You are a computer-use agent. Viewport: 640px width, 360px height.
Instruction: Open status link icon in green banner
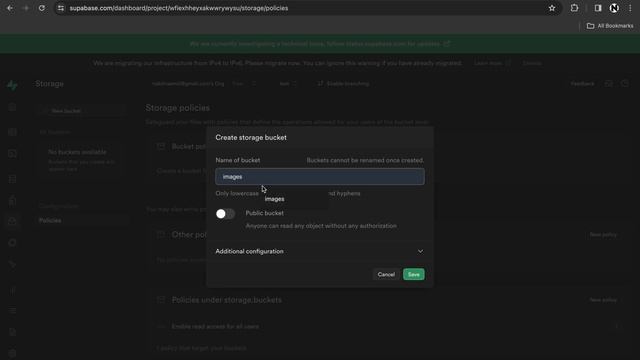(447, 44)
